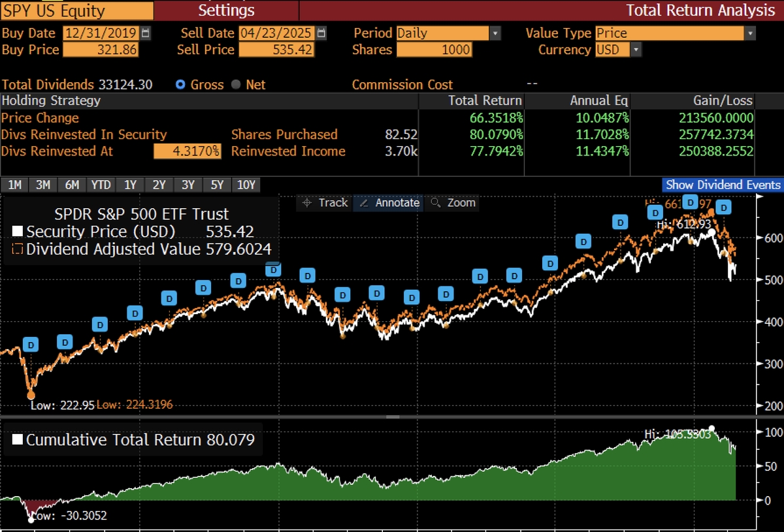Click the 77.7942% total return value

point(496,151)
